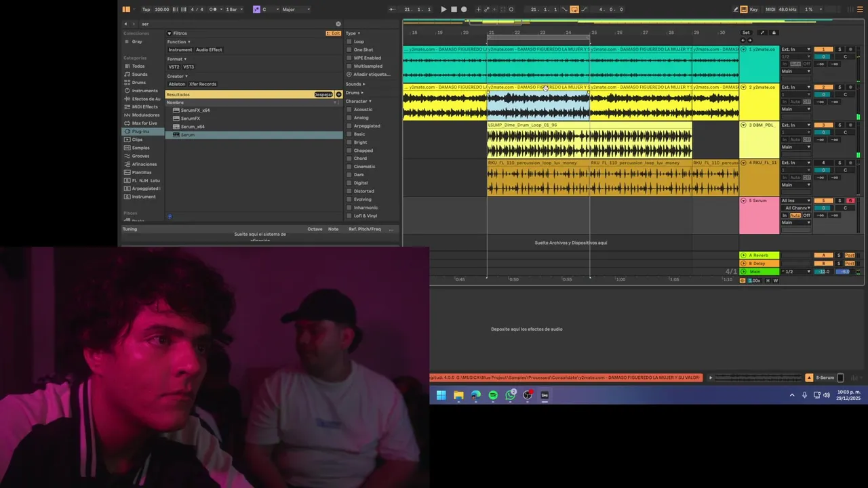868x488 pixels.
Task: Fold track 1 y2mate.co with its arrow
Action: tap(743, 49)
